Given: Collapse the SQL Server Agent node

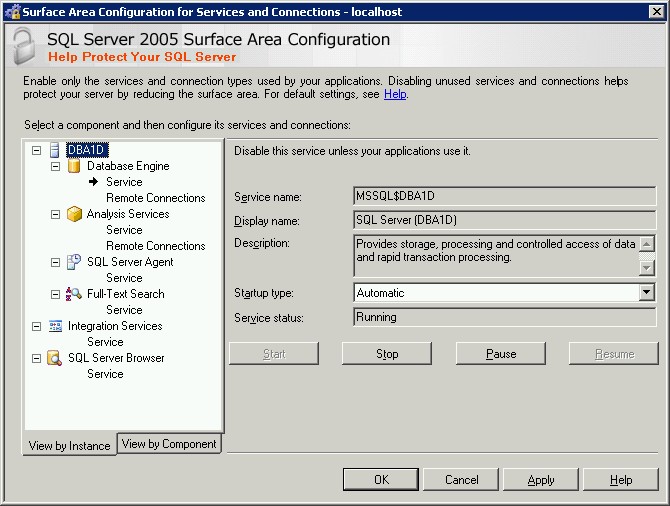Looking at the screenshot, I should click(56, 262).
